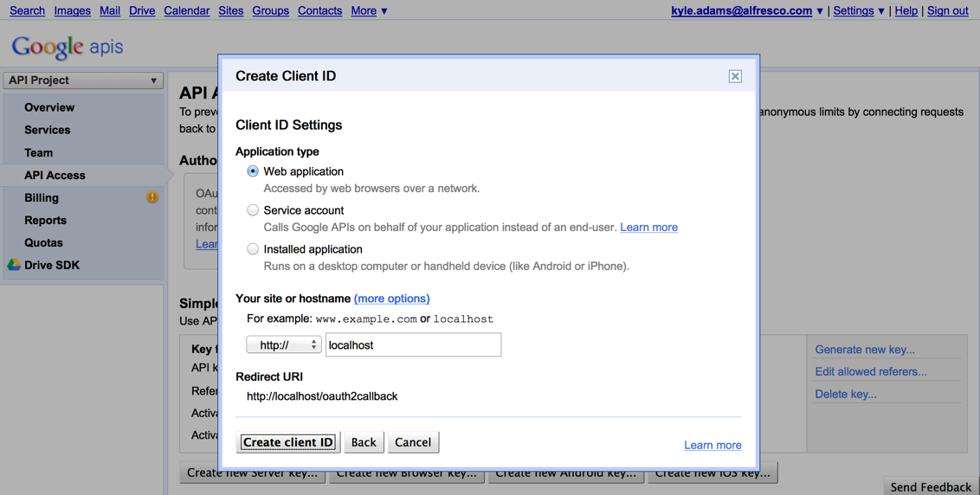Click the Billing warning icon

click(x=152, y=197)
